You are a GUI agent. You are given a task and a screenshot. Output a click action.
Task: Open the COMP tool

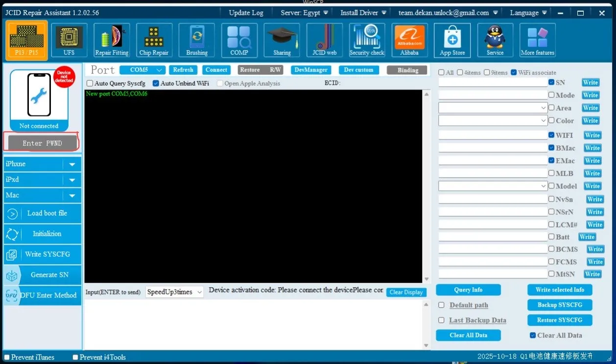tap(239, 40)
